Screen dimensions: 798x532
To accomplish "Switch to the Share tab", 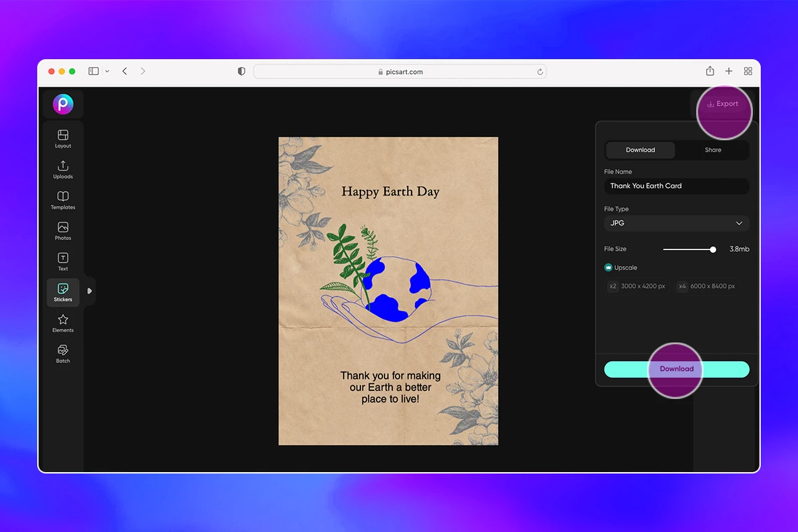I will [x=712, y=150].
